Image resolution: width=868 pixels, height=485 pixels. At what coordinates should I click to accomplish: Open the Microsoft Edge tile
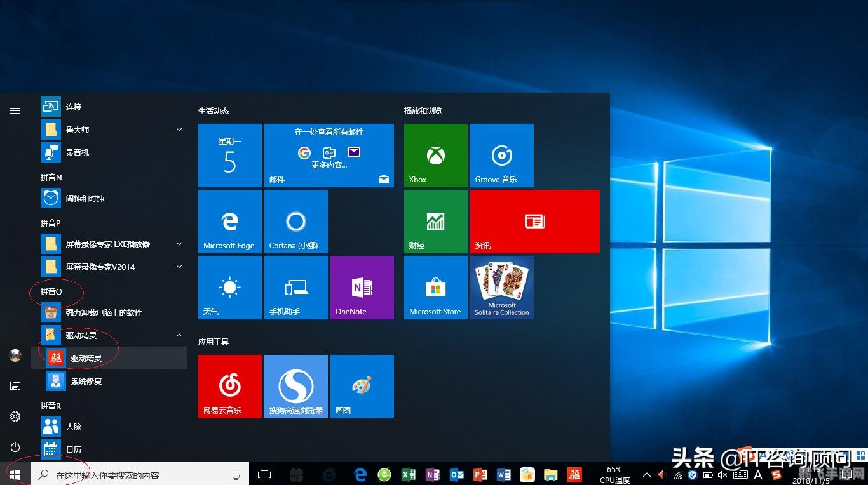(x=230, y=222)
